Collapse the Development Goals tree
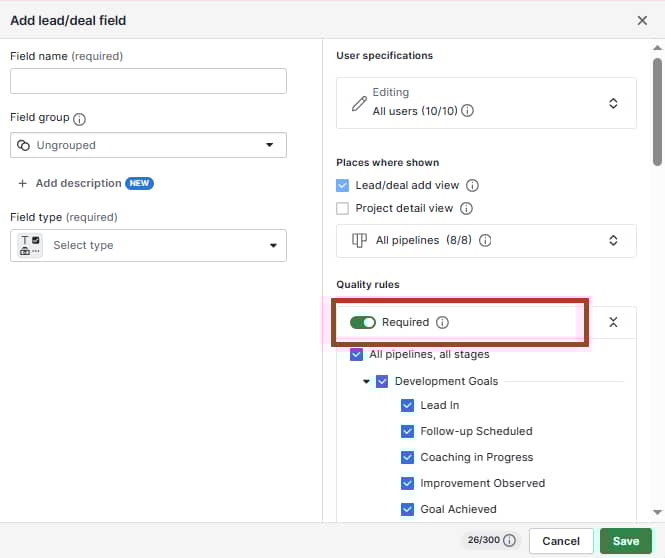 366,381
